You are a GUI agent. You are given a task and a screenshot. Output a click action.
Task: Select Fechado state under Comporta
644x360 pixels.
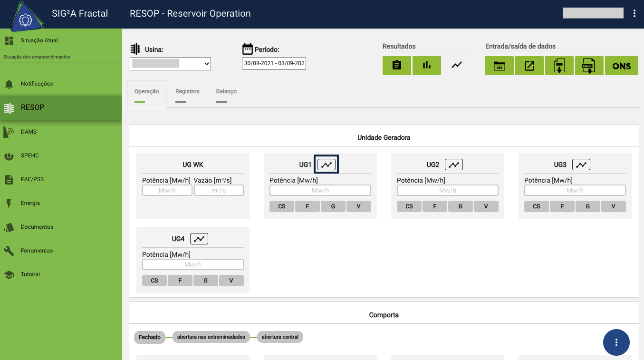pos(149,337)
